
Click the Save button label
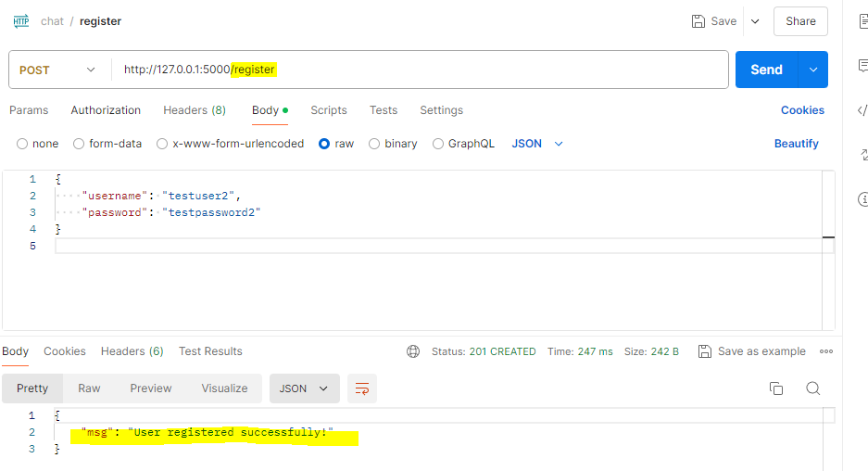(723, 21)
